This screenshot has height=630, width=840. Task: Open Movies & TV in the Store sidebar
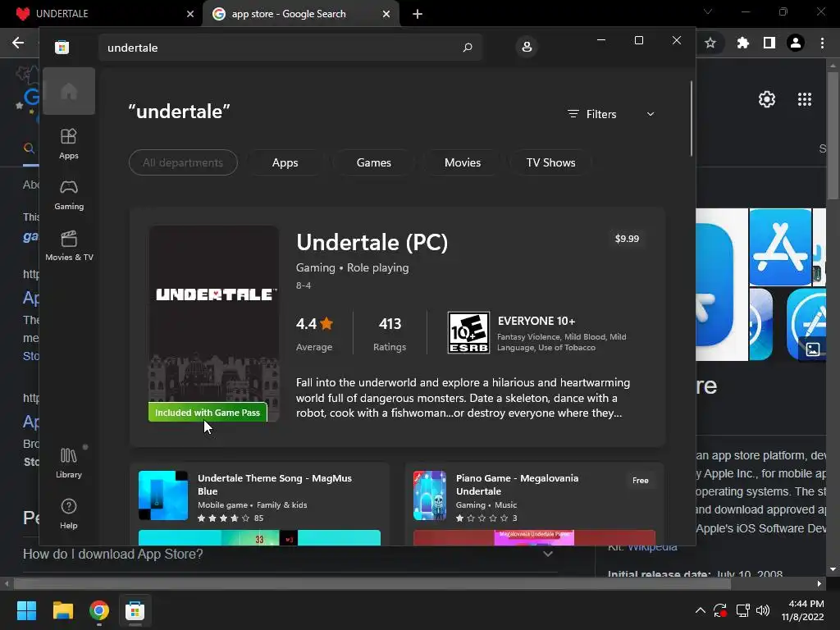pos(69,245)
